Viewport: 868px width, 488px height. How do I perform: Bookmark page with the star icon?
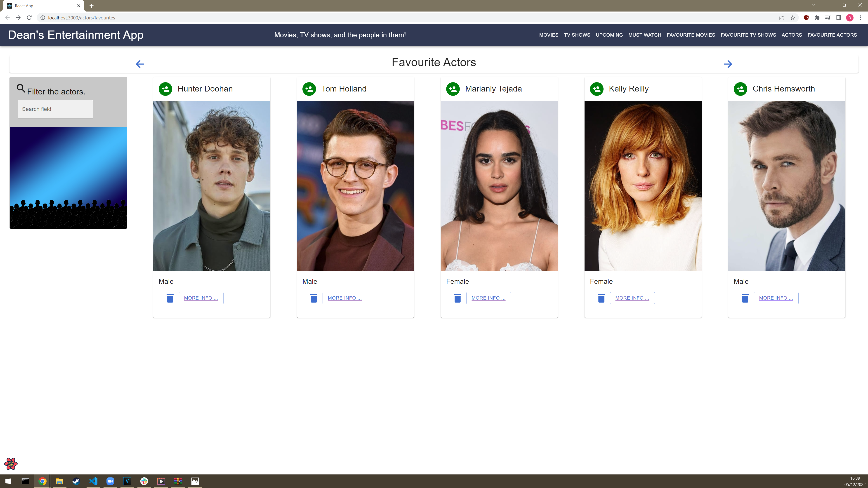pyautogui.click(x=793, y=18)
